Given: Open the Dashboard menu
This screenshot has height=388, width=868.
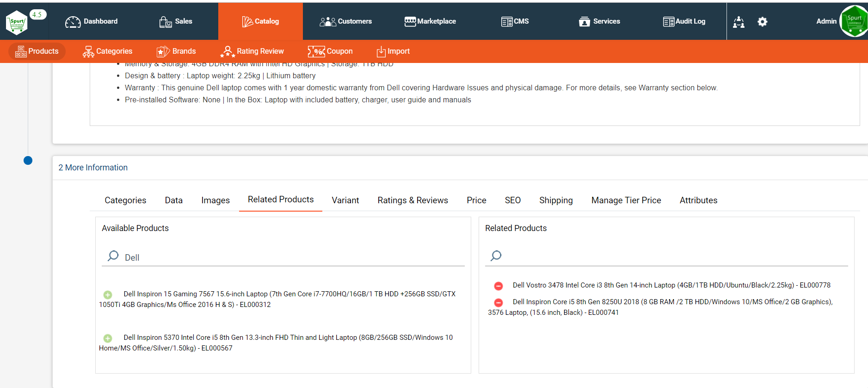Looking at the screenshot, I should pyautogui.click(x=92, y=21).
